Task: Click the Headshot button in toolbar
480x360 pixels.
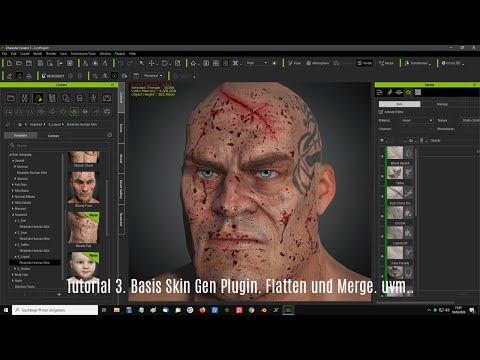Action: point(53,76)
